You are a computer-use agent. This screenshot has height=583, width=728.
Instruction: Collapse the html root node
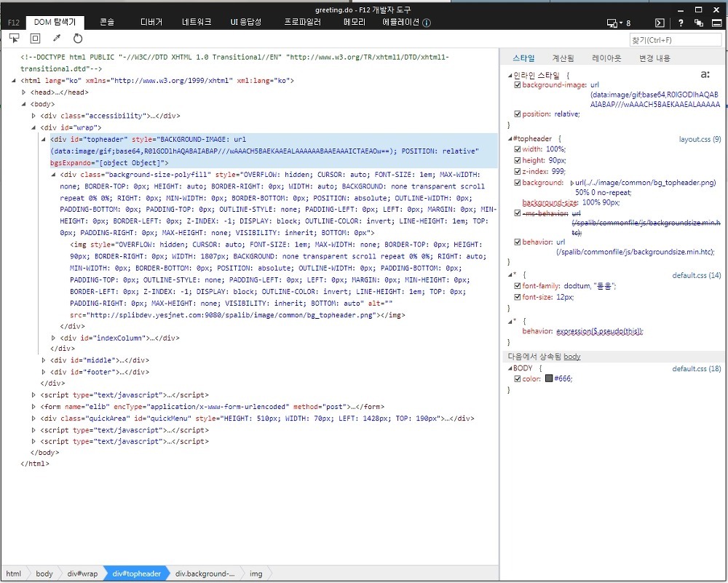tap(14, 80)
